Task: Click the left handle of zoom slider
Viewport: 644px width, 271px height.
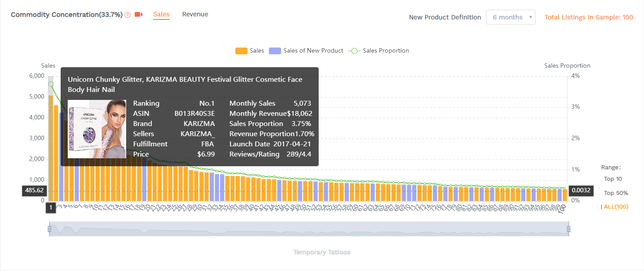Action: coord(49,229)
